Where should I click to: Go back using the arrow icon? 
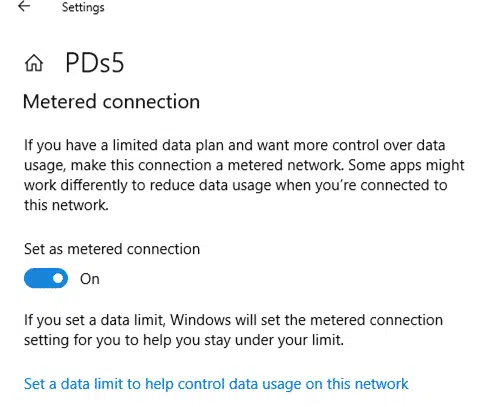point(24,6)
